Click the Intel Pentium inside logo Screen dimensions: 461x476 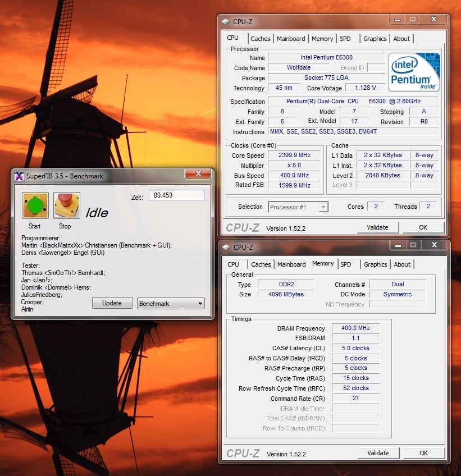414,72
